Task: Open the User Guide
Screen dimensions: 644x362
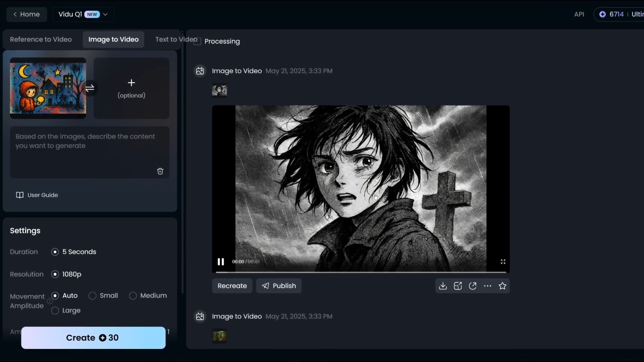Action: tap(37, 195)
